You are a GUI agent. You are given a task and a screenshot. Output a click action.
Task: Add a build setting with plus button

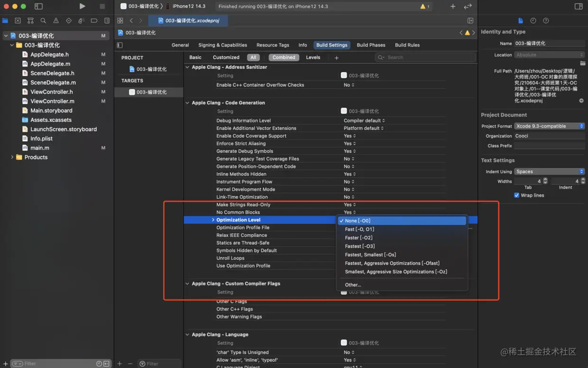(x=337, y=58)
